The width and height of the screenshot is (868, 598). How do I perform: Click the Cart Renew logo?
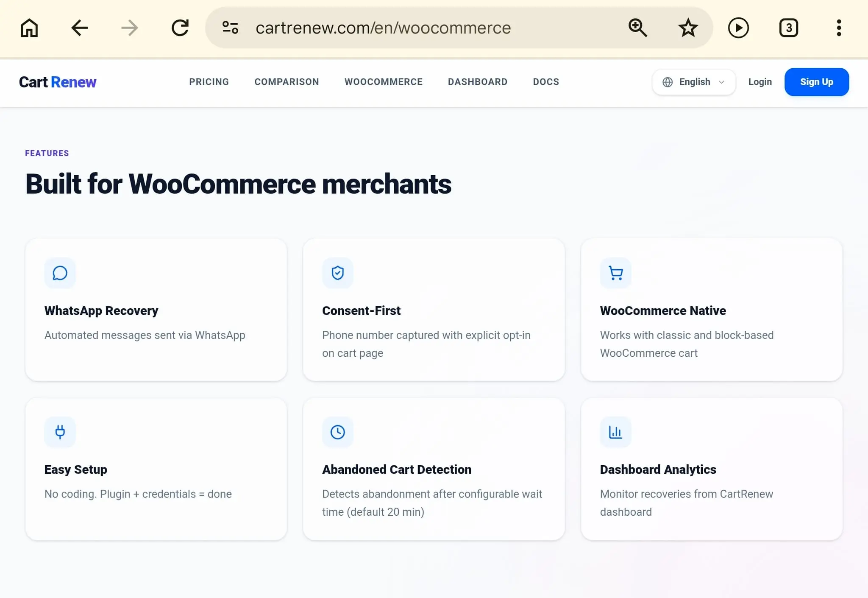pyautogui.click(x=58, y=82)
